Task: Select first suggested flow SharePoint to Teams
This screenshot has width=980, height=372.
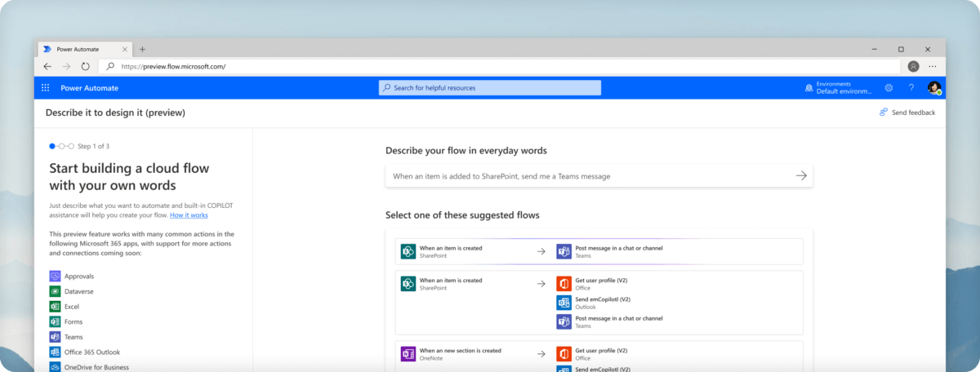Action: pyautogui.click(x=599, y=251)
